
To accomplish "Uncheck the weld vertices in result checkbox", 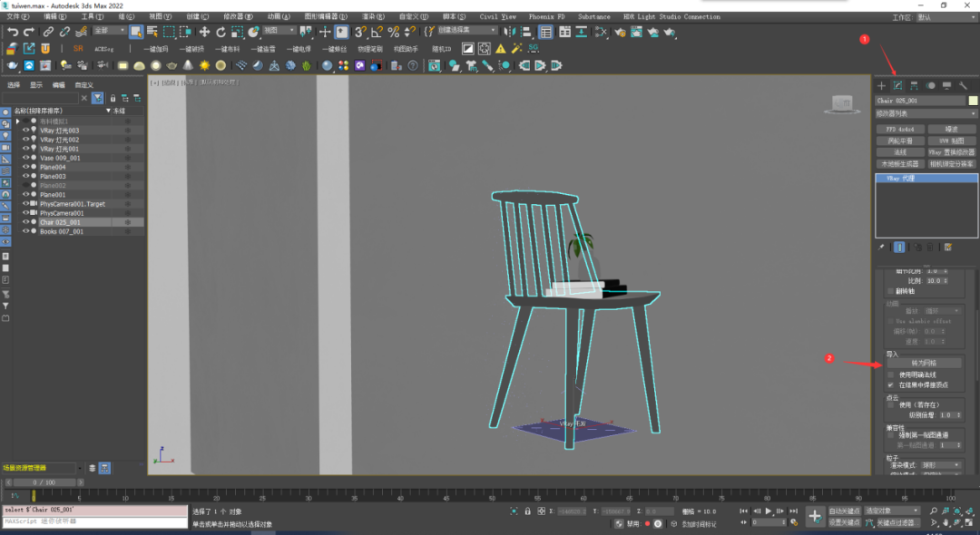I will [x=890, y=384].
